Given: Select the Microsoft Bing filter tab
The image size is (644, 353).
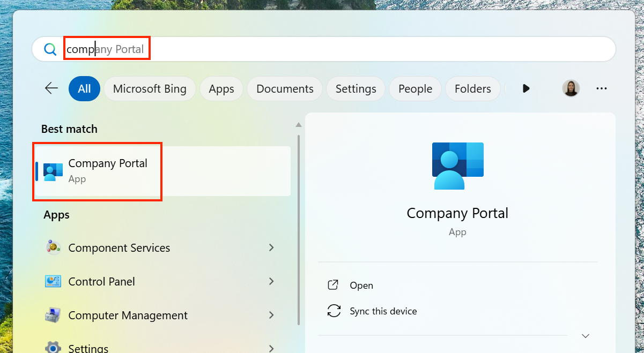Looking at the screenshot, I should pos(150,89).
